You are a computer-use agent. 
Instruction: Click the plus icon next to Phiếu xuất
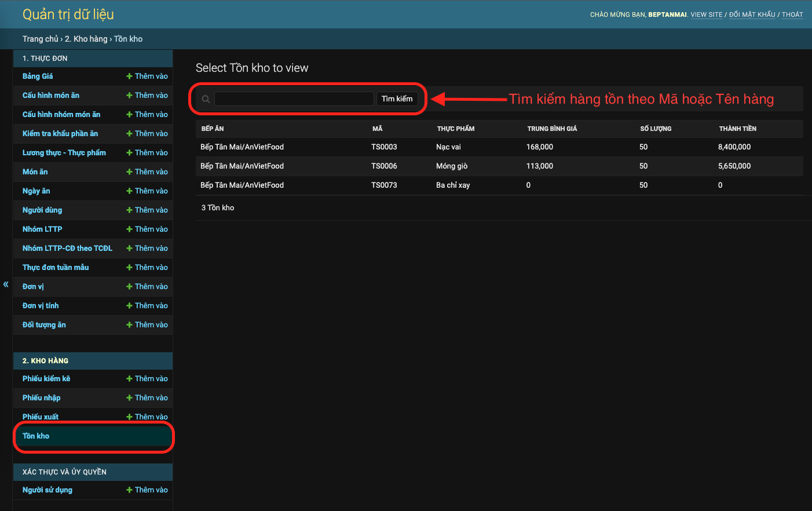[x=130, y=417]
